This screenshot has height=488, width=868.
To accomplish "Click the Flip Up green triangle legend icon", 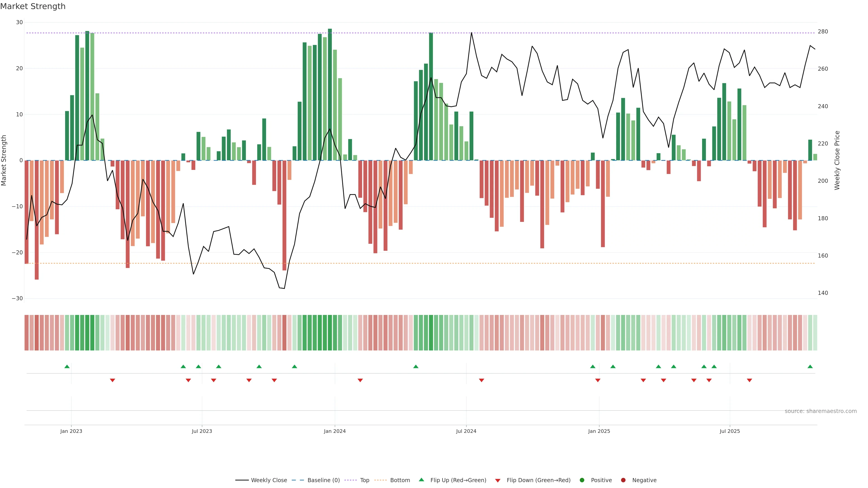I will pyautogui.click(x=421, y=480).
